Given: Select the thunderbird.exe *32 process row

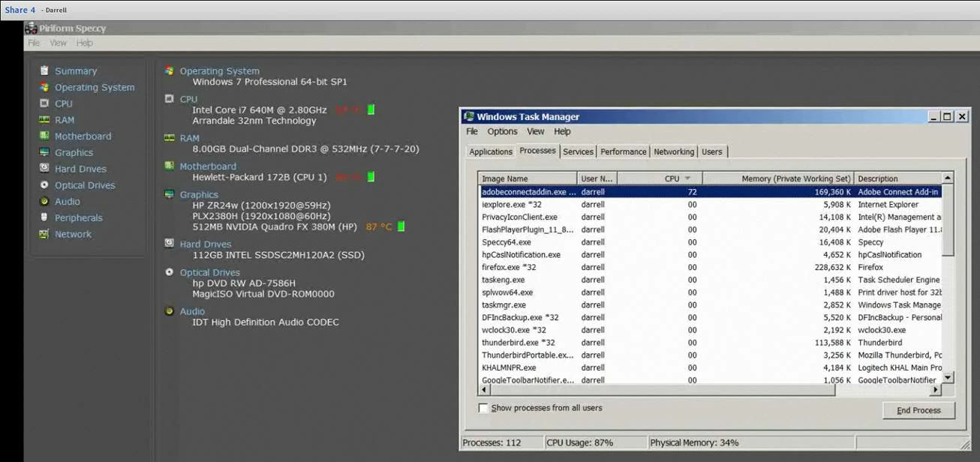Looking at the screenshot, I should (710, 343).
